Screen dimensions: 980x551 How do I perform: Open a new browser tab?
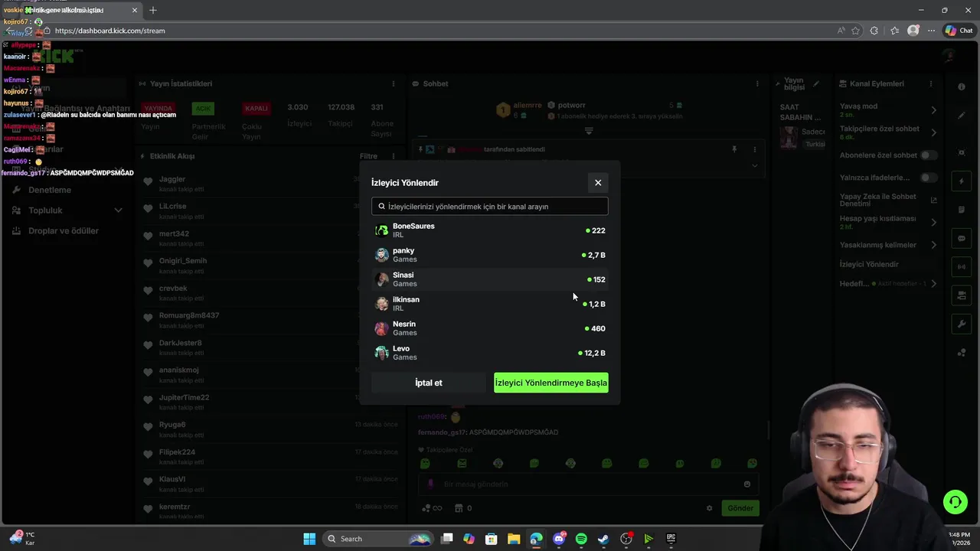click(152, 10)
